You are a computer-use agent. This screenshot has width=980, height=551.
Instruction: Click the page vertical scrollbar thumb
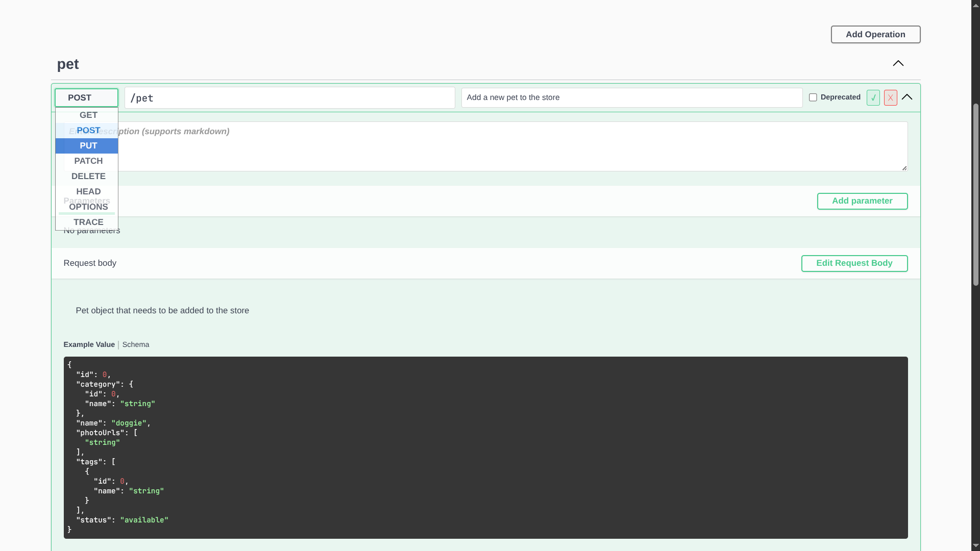pyautogui.click(x=975, y=194)
